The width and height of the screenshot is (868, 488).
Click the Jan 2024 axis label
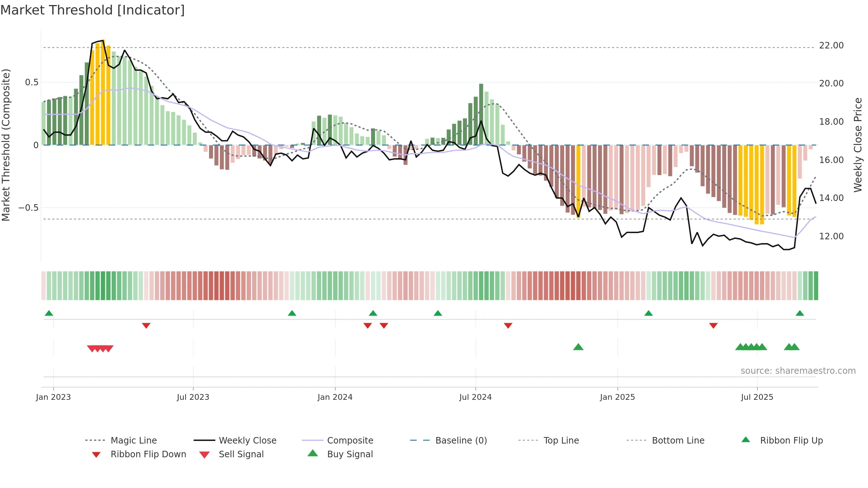tap(335, 397)
